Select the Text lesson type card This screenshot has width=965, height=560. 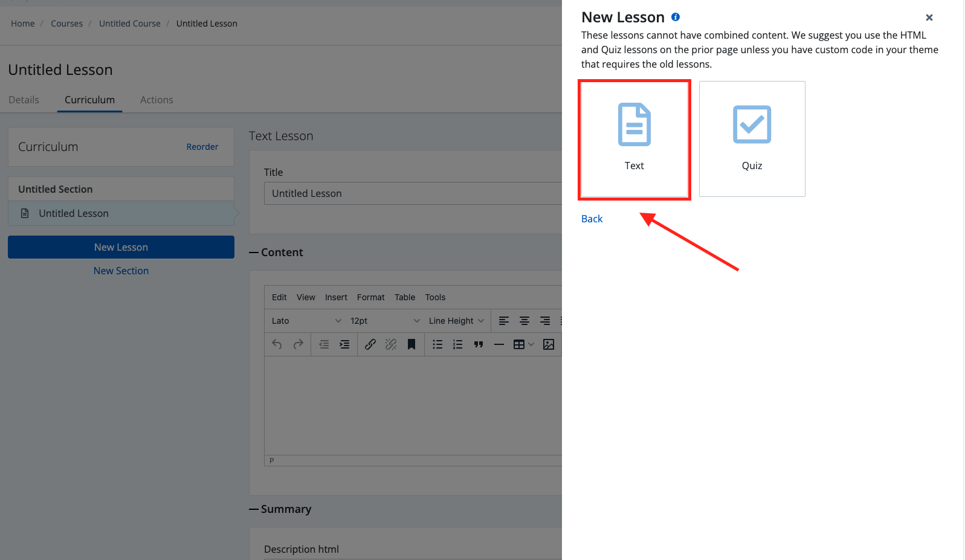click(x=634, y=139)
